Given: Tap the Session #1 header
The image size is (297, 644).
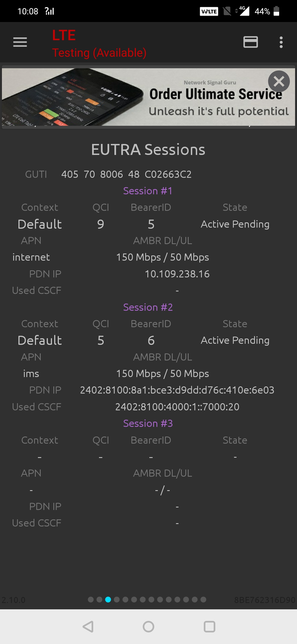Looking at the screenshot, I should click(148, 191).
